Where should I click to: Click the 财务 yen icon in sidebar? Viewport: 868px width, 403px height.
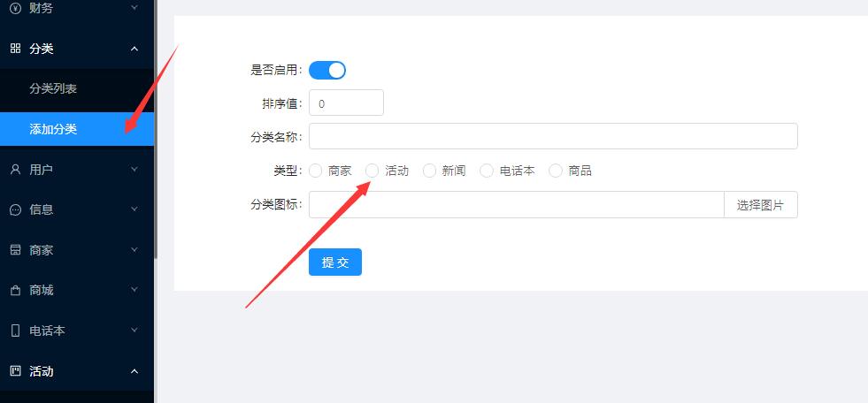point(16,8)
